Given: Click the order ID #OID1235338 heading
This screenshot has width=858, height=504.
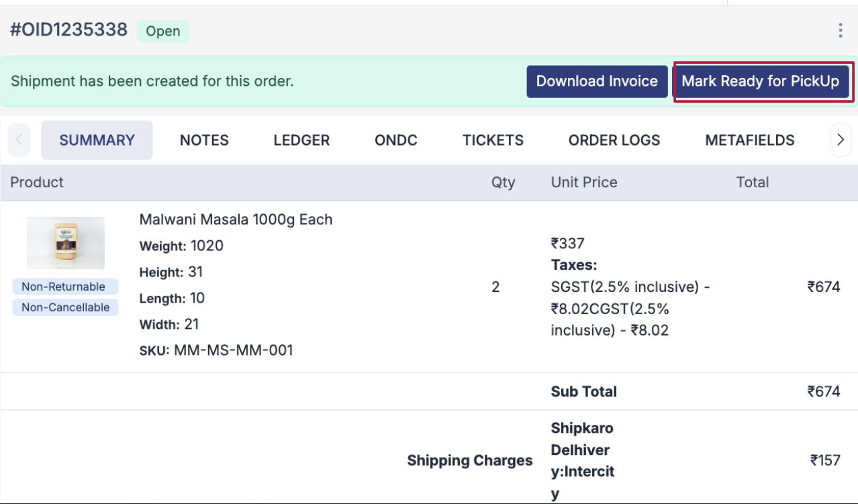Looking at the screenshot, I should pyautogui.click(x=68, y=30).
